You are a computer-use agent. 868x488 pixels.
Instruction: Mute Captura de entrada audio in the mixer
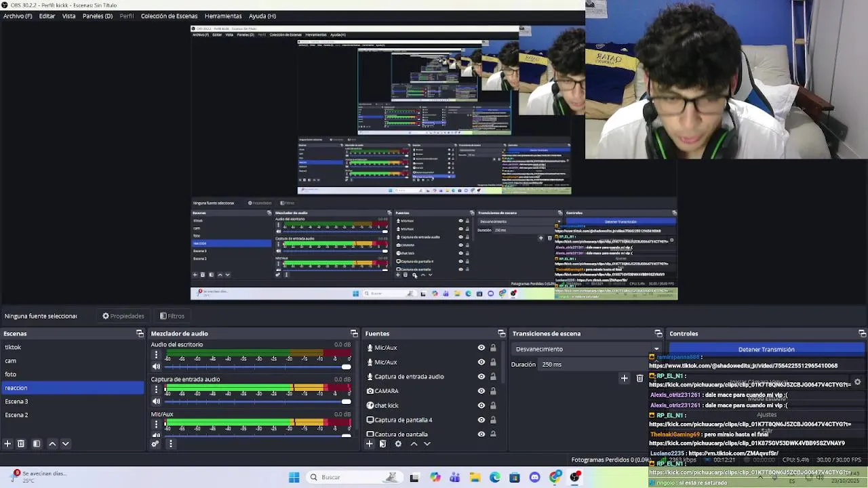point(156,401)
